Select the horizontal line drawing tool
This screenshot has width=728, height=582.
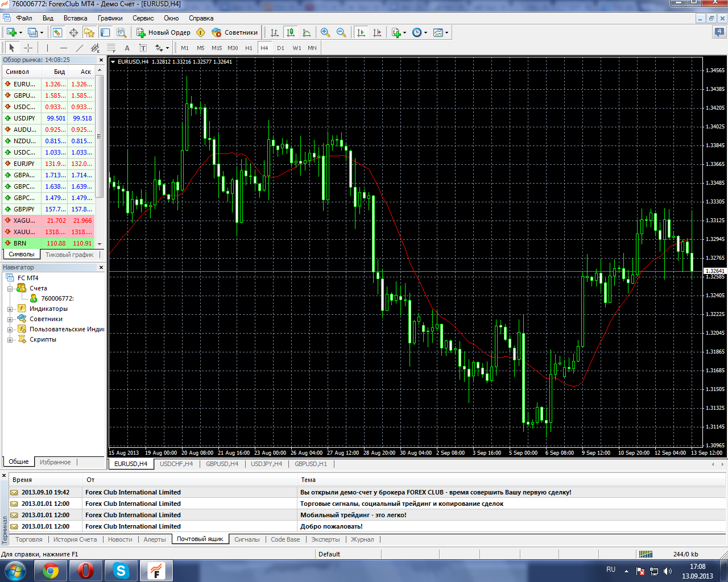tap(63, 48)
